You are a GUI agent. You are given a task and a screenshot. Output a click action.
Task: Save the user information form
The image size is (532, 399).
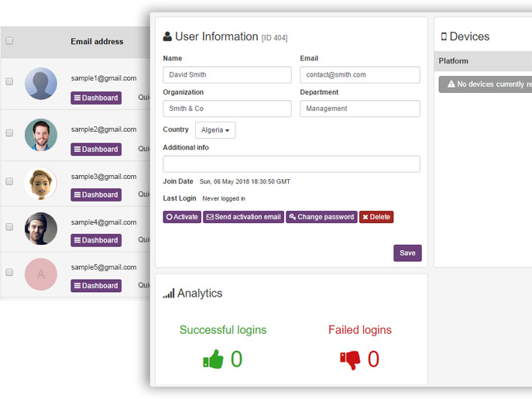tap(407, 253)
